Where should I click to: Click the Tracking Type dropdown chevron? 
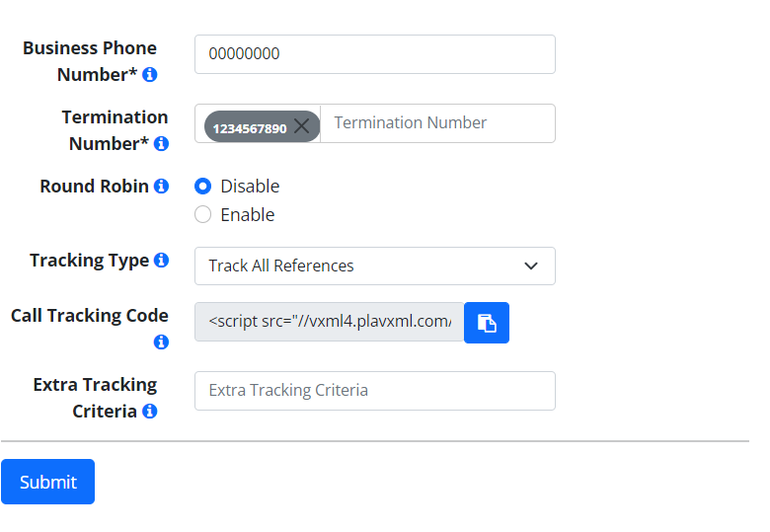click(531, 266)
